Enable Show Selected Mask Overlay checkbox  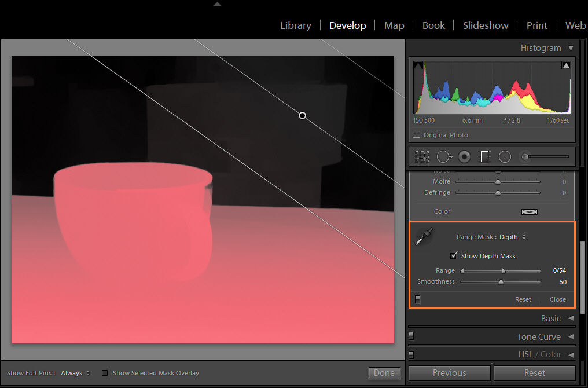point(105,373)
